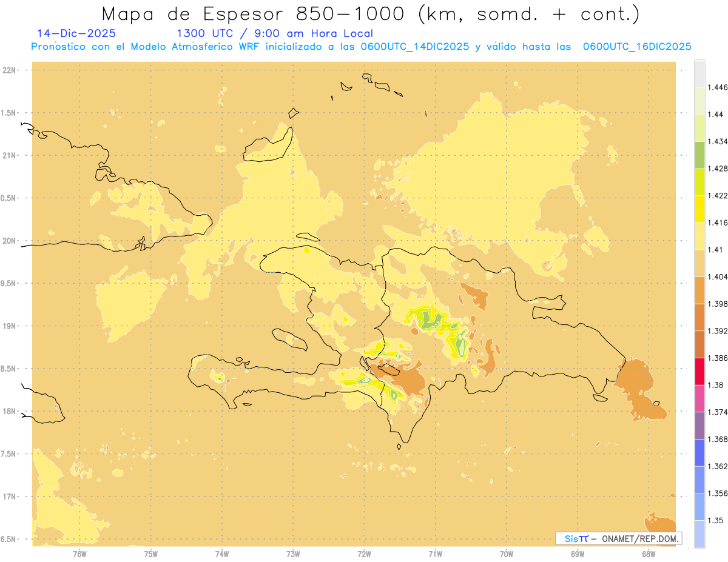The width and height of the screenshot is (728, 562).
Task: Click the longitude axis label '71W'
Action: coord(435,554)
